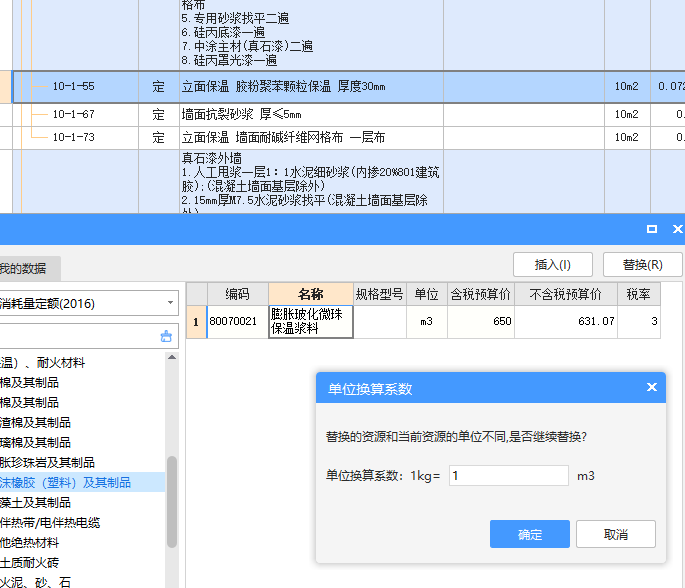This screenshot has width=685, height=588.
Task: Cancel the unit conversion dialog with 取消
Action: pos(616,534)
